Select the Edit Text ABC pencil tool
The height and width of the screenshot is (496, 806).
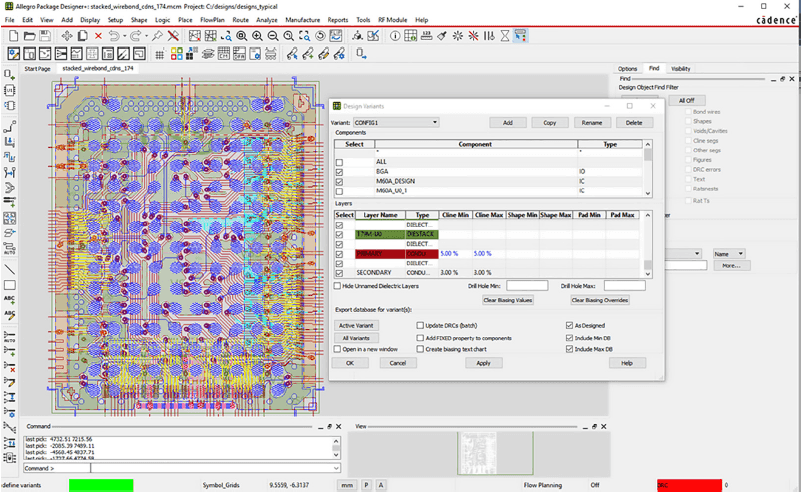[9, 315]
